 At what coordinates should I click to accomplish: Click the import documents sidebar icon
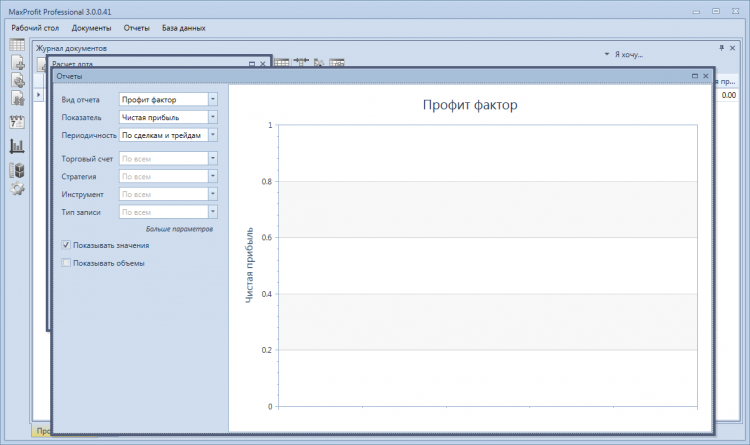click(x=18, y=98)
